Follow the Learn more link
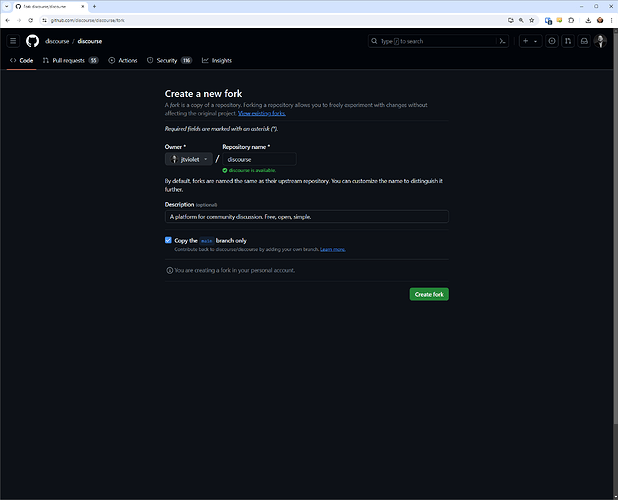 pyautogui.click(x=333, y=249)
